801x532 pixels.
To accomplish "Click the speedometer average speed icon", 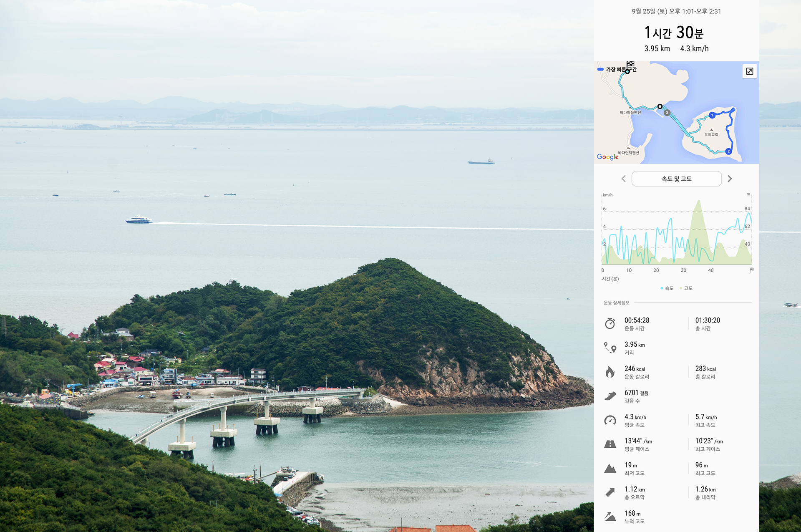I will coord(610,420).
